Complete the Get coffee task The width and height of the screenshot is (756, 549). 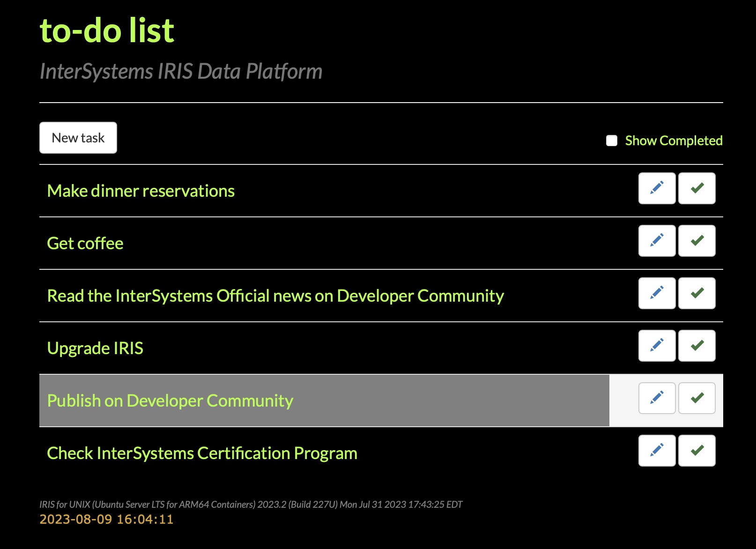click(697, 241)
